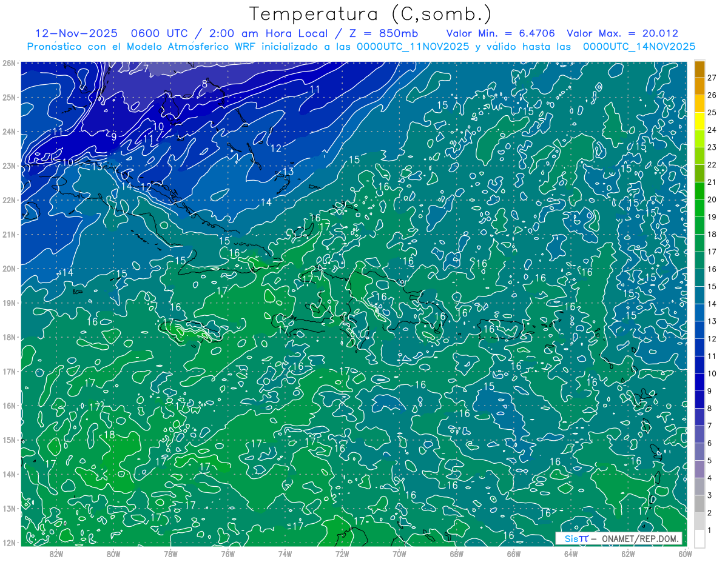Select the '0000UTC_11NOV2025' initialization time
The width and height of the screenshot is (728, 562).
(414, 47)
